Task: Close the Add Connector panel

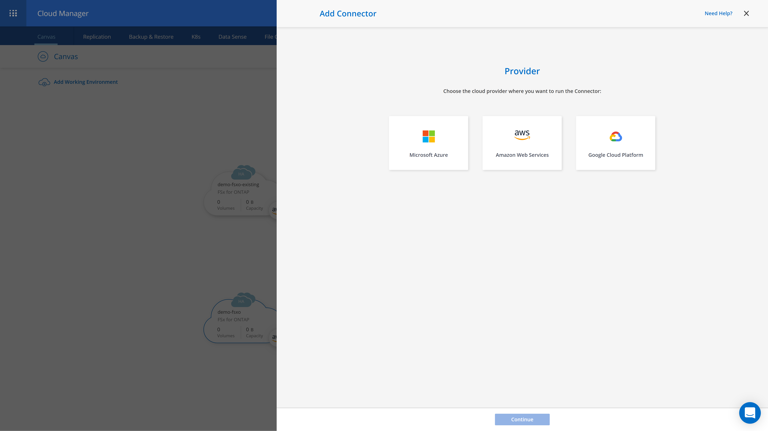Action: point(746,14)
